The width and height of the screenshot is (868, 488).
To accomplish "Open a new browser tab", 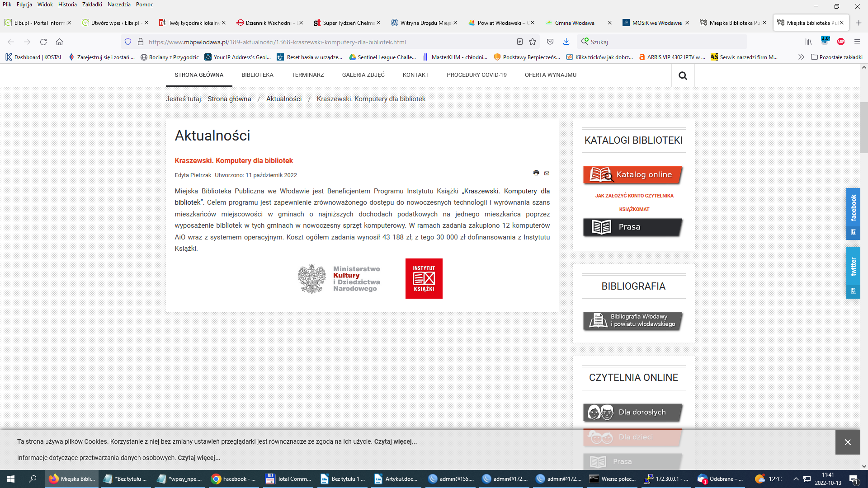I will click(859, 23).
